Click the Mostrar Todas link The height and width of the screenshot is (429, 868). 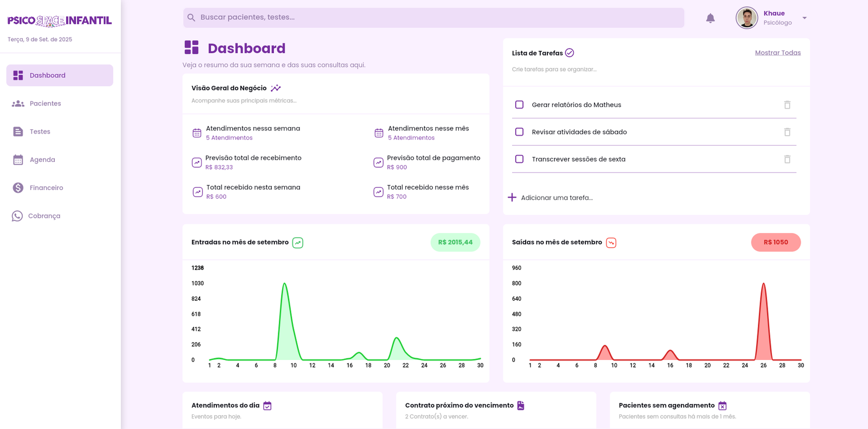click(x=777, y=53)
